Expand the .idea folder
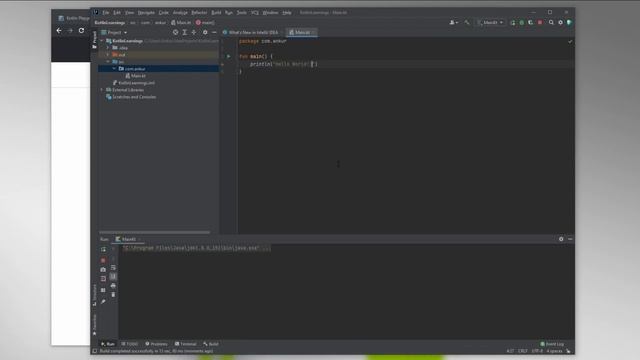This screenshot has height=360, width=640. click(108, 48)
